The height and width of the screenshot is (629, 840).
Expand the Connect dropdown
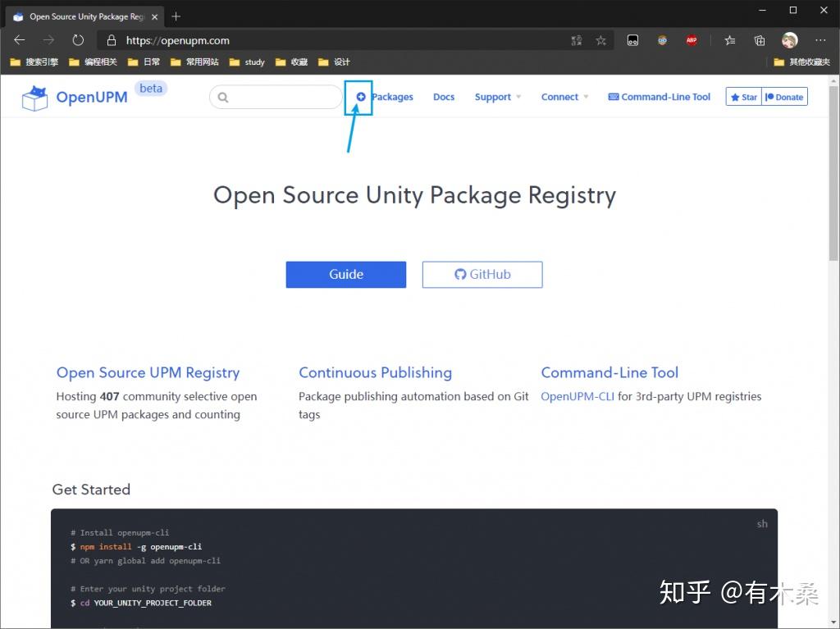(x=564, y=97)
